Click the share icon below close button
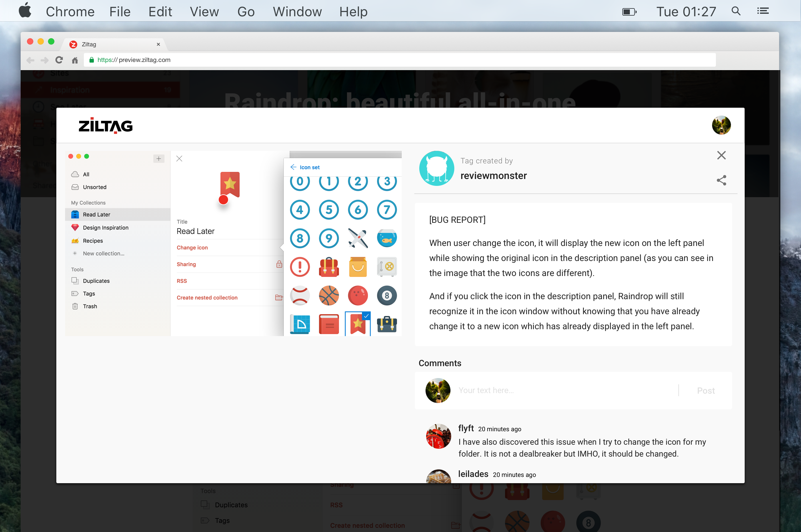This screenshot has width=801, height=532. [721, 180]
